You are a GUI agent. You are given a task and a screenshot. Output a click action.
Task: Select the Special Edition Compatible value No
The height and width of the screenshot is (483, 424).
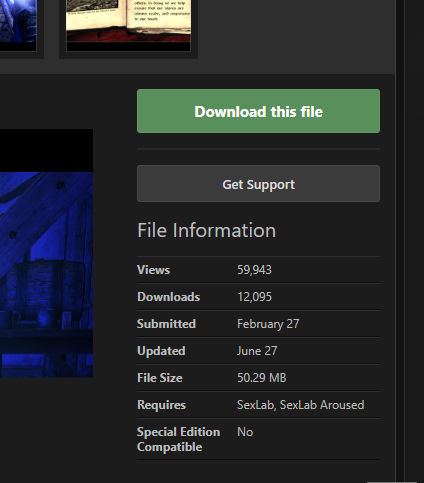tap(245, 432)
